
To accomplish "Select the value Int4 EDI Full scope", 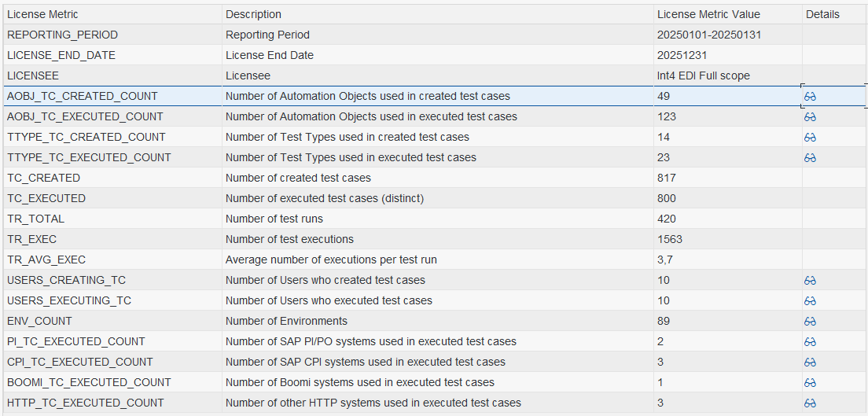I will coord(704,76).
